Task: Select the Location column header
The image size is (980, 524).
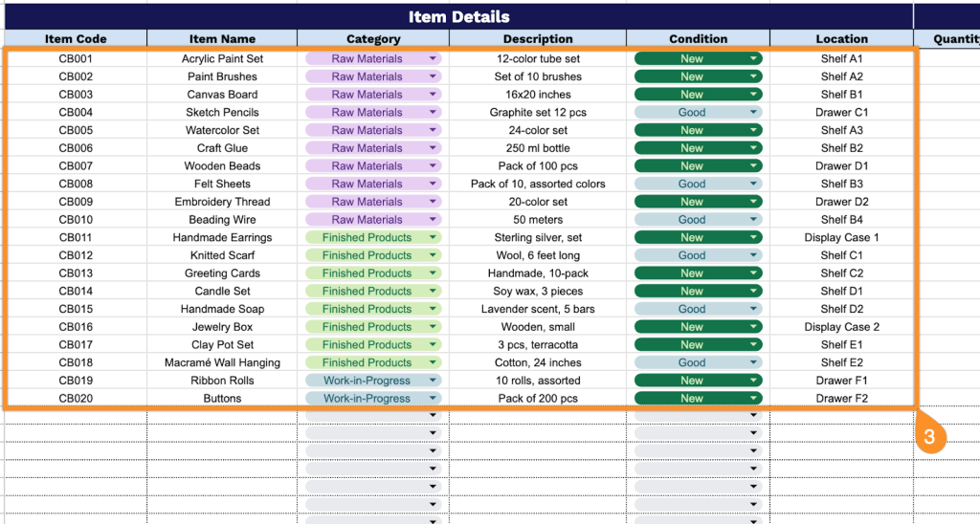Action: point(841,39)
